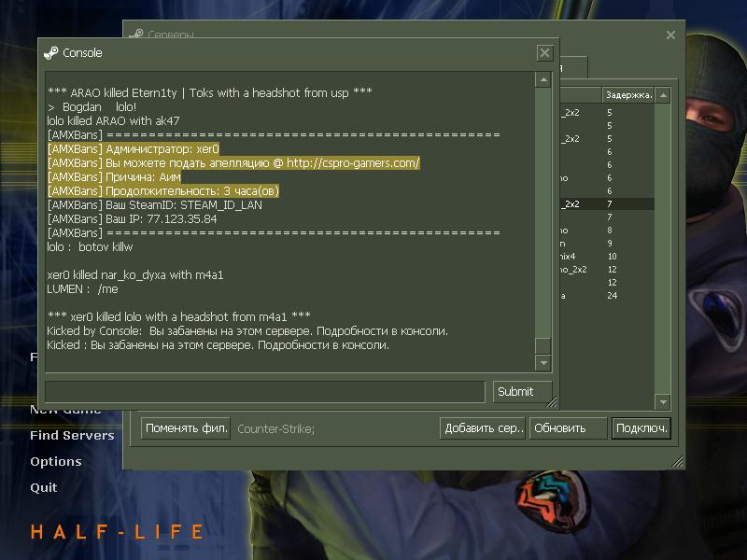
Task: Click the servers window resize grip
Action: tap(678, 462)
